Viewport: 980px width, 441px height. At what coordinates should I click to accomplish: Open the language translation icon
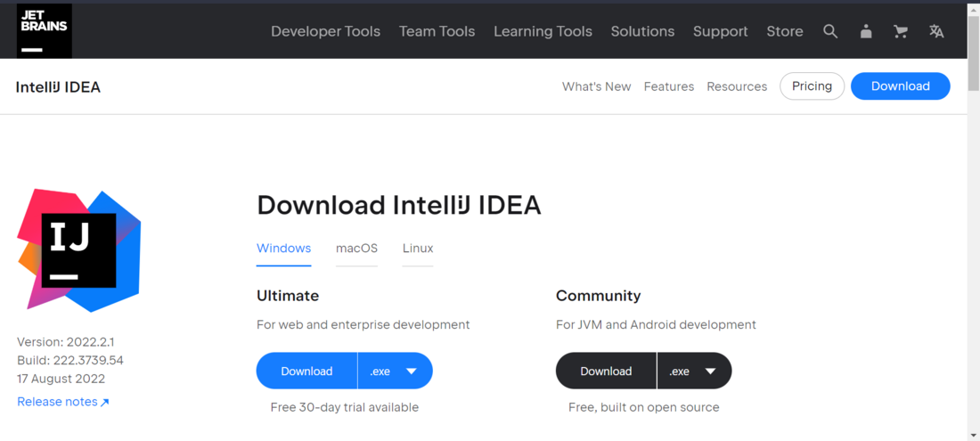tap(936, 31)
